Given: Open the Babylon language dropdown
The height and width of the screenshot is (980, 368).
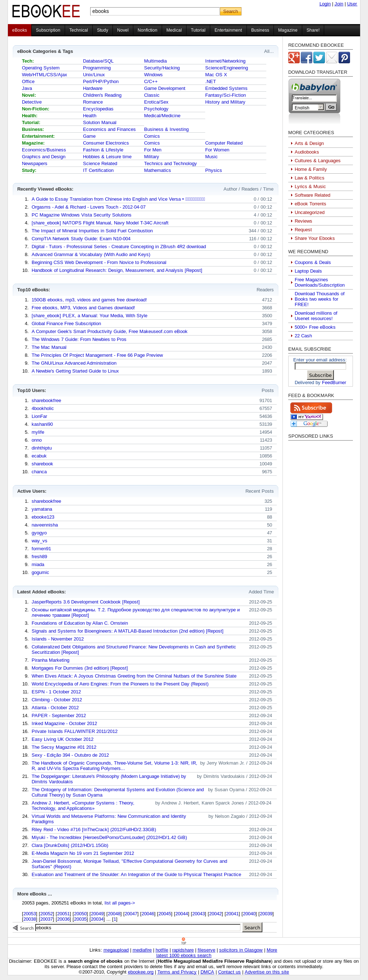Looking at the screenshot, I should tap(308, 107).
